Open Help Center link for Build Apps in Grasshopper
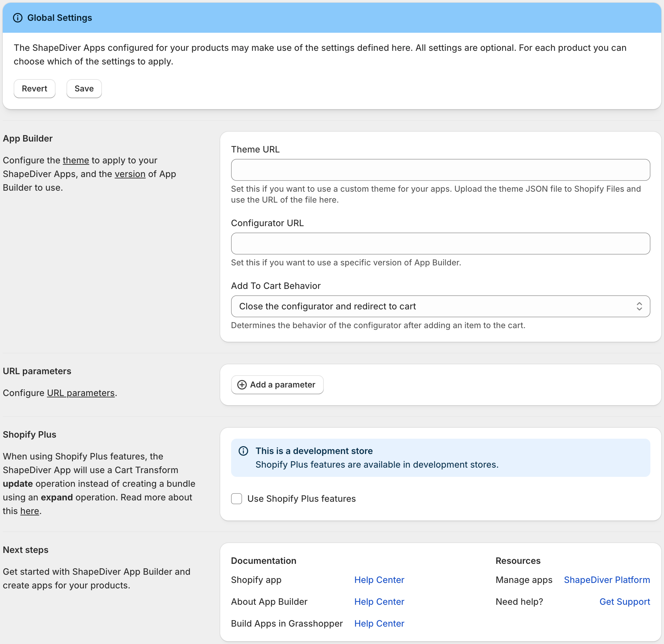Viewport: 664px width, 644px height. pos(379,624)
